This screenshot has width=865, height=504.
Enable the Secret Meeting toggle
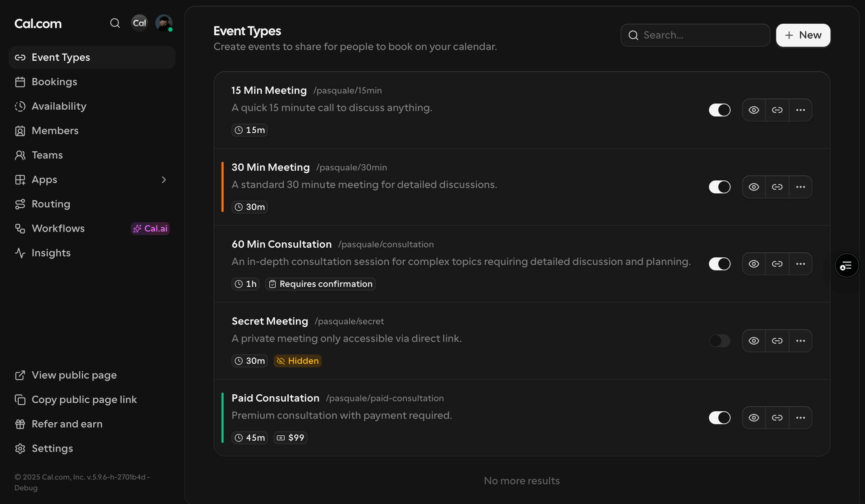(x=719, y=341)
